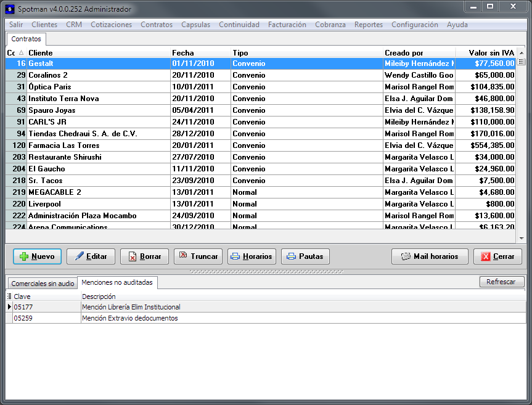The width and height of the screenshot is (532, 405).
Task: Sort by the Fecha column header
Action: pyautogui.click(x=200, y=53)
